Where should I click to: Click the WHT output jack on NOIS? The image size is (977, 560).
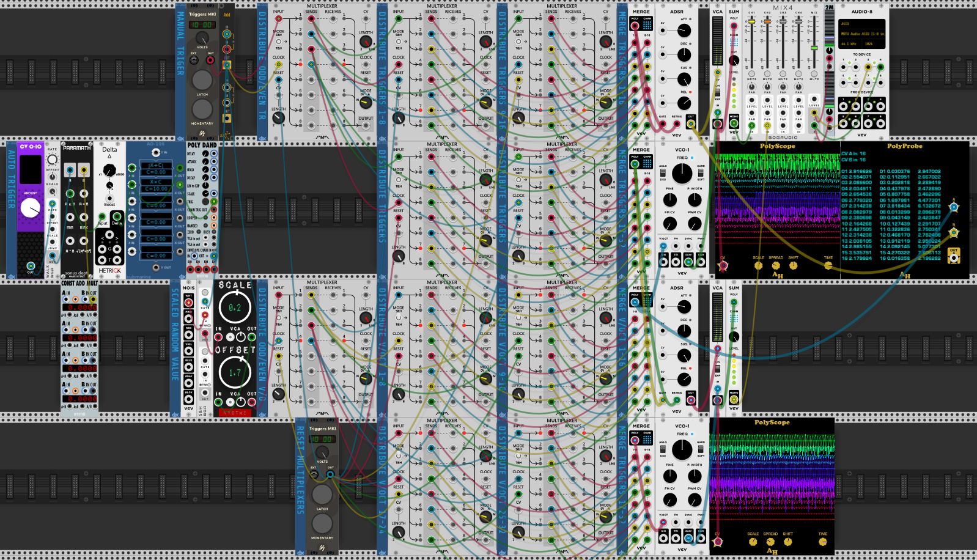pos(189,302)
